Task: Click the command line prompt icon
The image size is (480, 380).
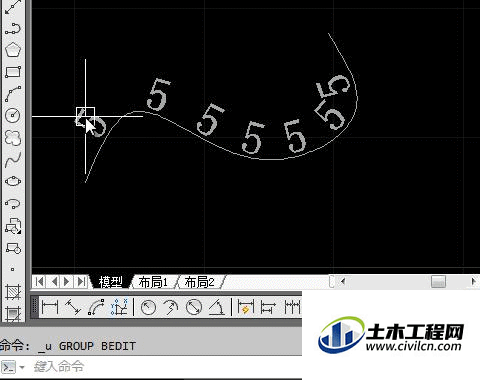Action: (8, 367)
